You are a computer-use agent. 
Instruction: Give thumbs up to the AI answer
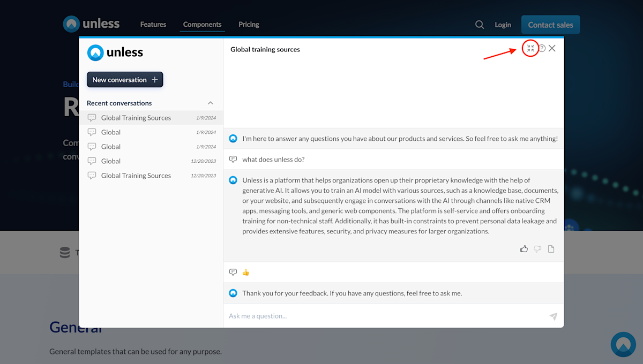coord(524,248)
